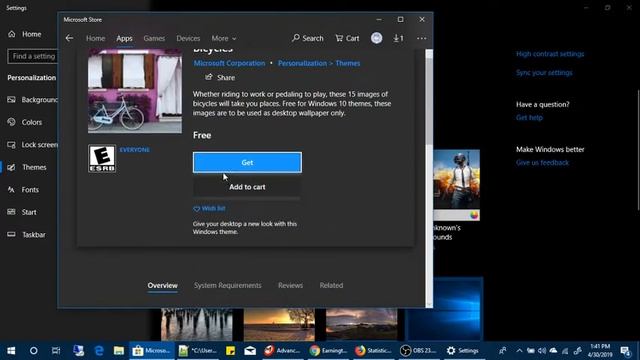This screenshot has height=360, width=640.
Task: Open System Requirements tab
Action: (227, 285)
